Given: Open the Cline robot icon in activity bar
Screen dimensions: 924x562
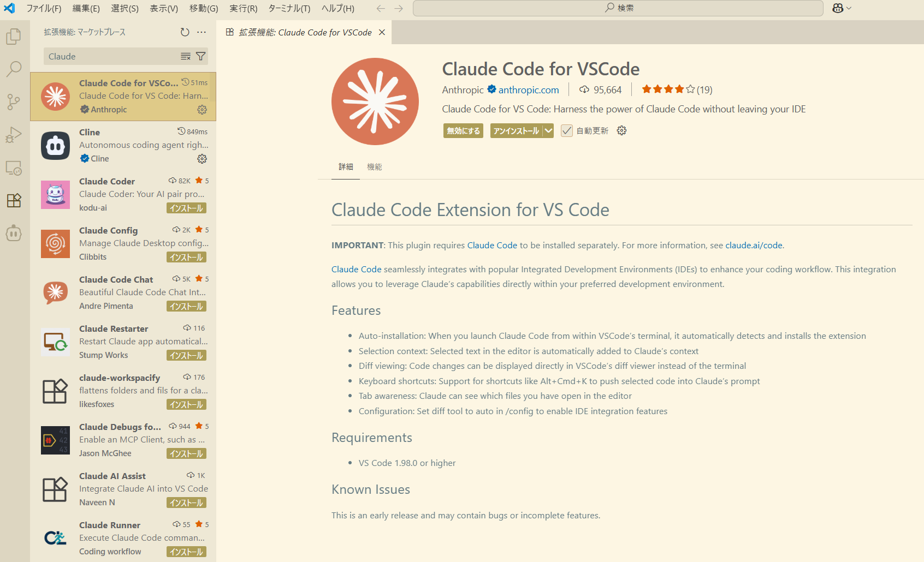Looking at the screenshot, I should tap(14, 233).
